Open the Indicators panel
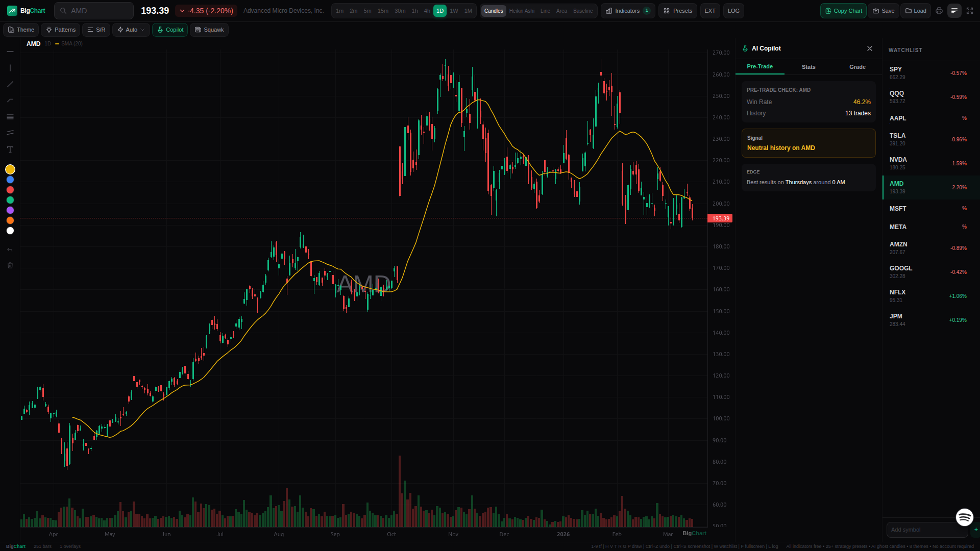The width and height of the screenshot is (980, 551). pyautogui.click(x=627, y=10)
